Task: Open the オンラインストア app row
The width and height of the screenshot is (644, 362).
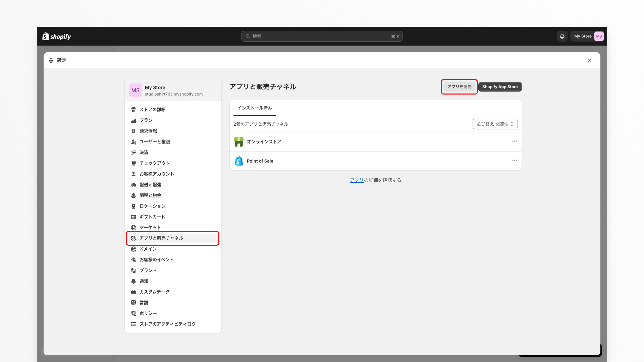Action: pyautogui.click(x=376, y=142)
